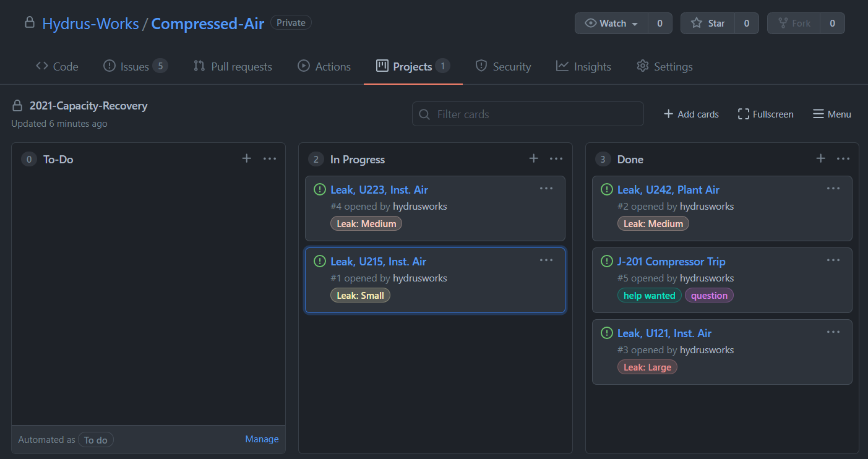Screen dimensions: 868x459
Task: Expand the Watch notifications dropdown
Action: [x=611, y=23]
